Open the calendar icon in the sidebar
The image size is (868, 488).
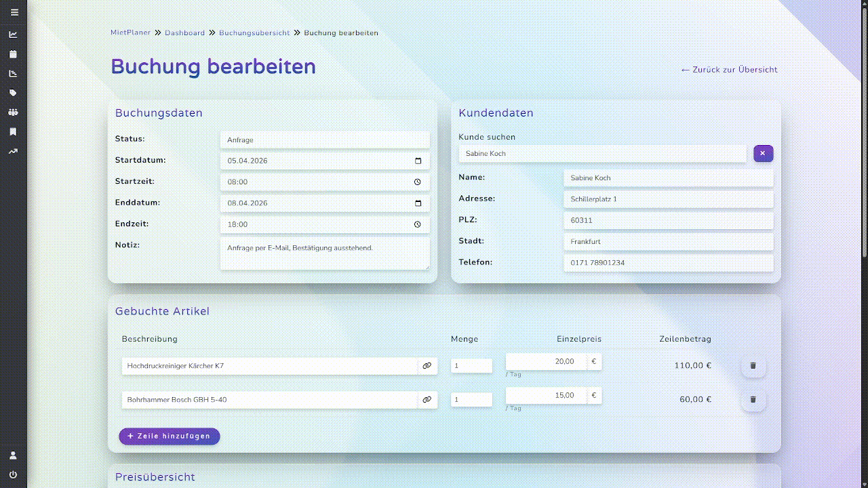coord(14,54)
